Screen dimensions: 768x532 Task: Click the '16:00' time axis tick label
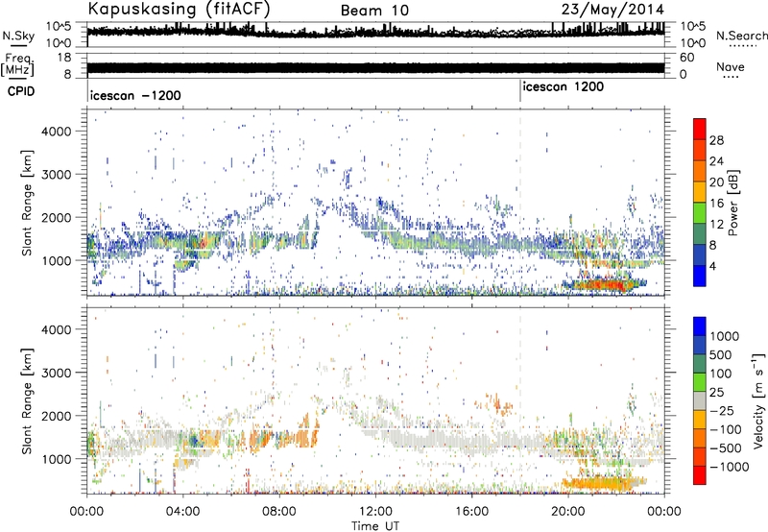pyautogui.click(x=471, y=512)
